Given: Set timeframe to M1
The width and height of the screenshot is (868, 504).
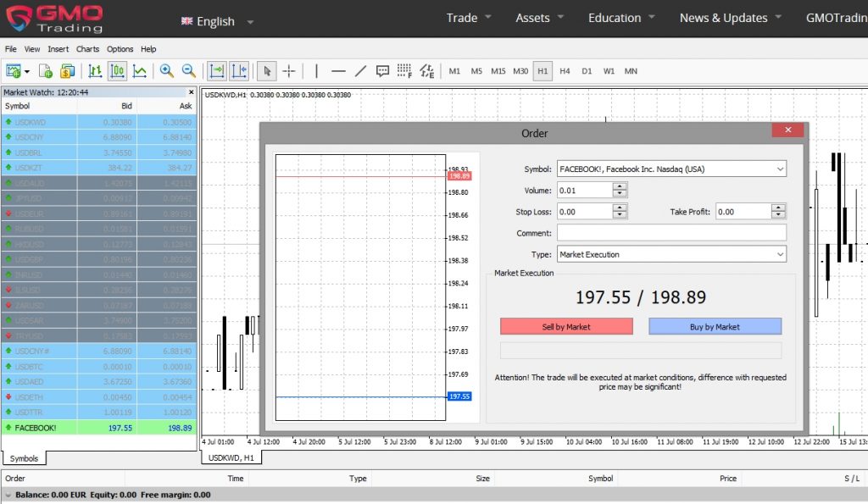Looking at the screenshot, I should point(454,71).
